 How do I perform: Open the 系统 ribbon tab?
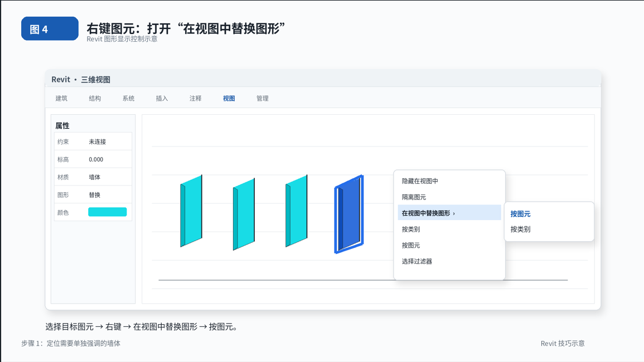129,99
